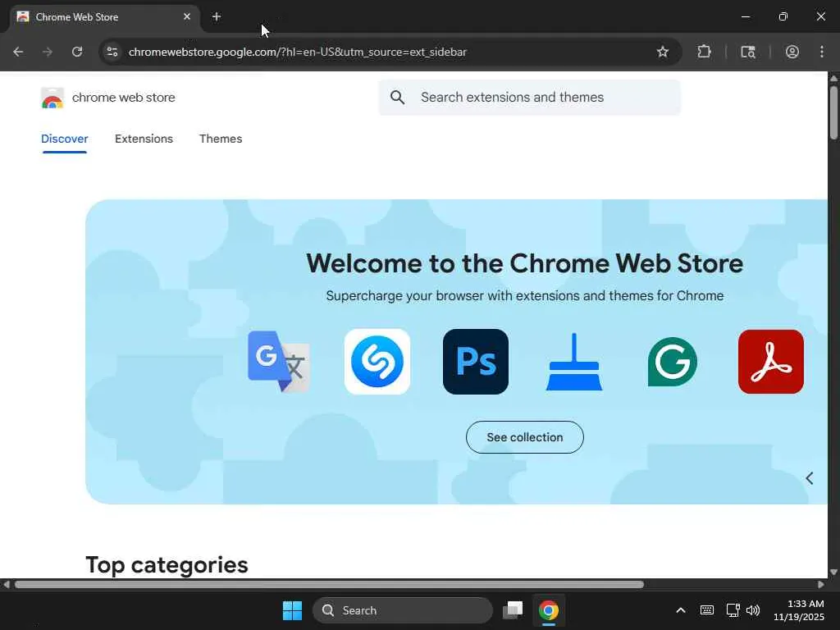Select the Photoshop Ps extension icon
The width and height of the screenshot is (840, 630).
tap(476, 362)
